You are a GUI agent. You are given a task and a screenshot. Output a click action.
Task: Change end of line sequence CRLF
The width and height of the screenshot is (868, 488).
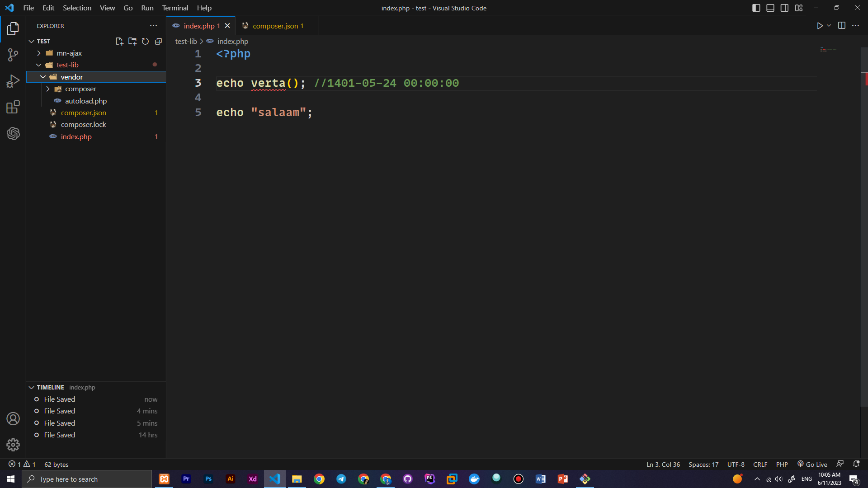point(760,465)
